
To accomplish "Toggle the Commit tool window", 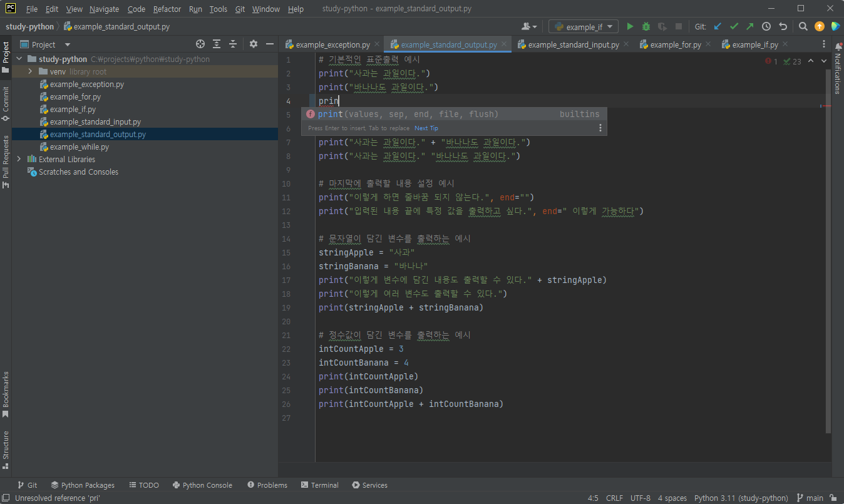I will coord(6,103).
